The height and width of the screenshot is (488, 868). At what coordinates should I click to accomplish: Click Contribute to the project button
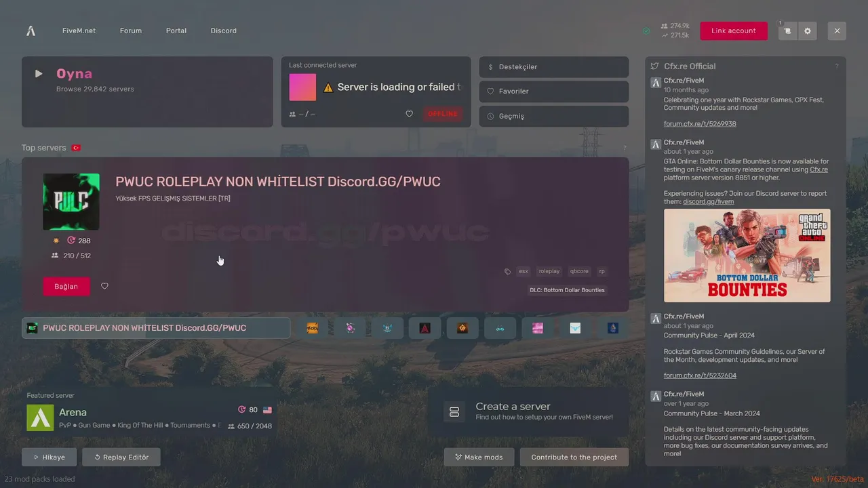[574, 457]
